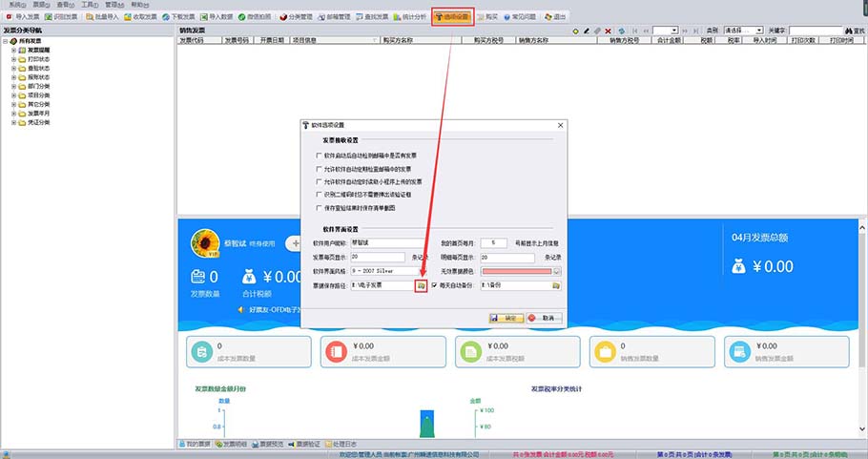Image resolution: width=868 pixels, height=459 pixels.
Task: Open 分类管理 from the toolbar
Action: [295, 17]
